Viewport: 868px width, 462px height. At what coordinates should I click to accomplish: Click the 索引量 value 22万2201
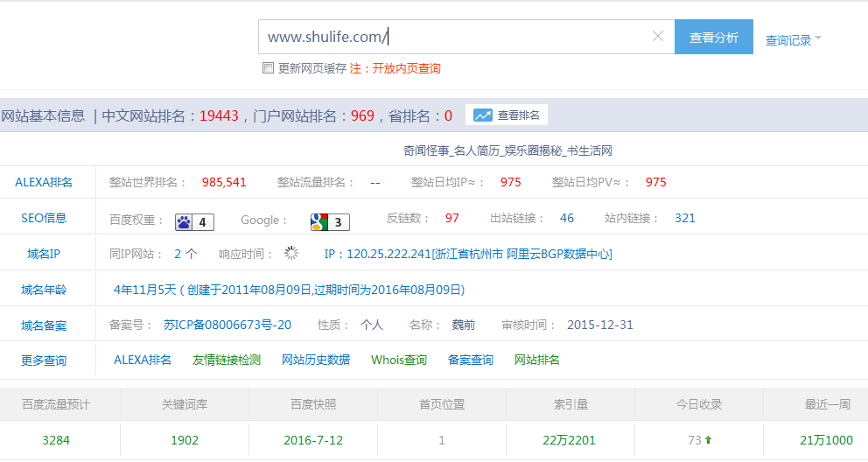tap(569, 440)
